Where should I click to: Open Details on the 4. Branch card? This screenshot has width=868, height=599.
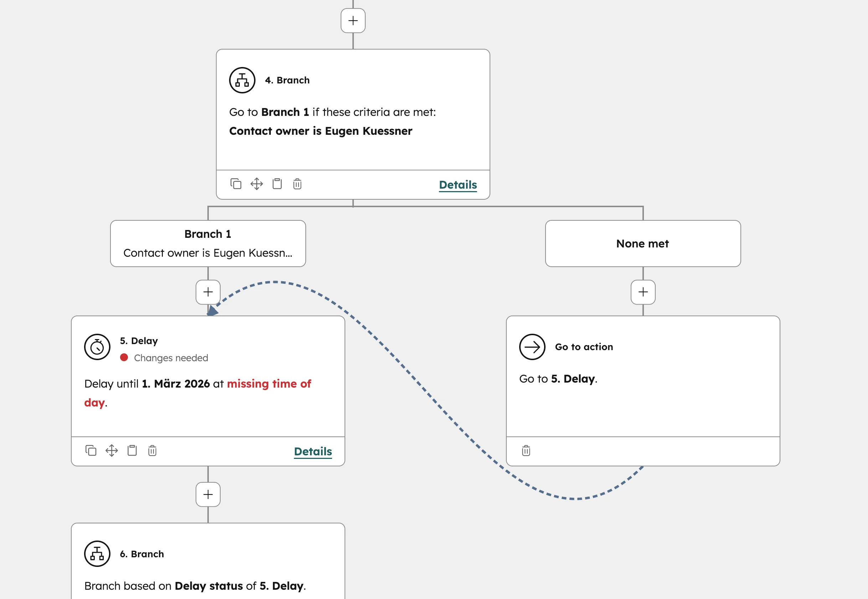(458, 184)
